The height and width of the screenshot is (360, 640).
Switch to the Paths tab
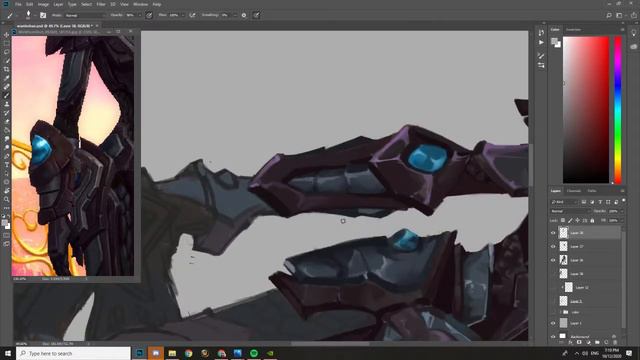pyautogui.click(x=592, y=191)
